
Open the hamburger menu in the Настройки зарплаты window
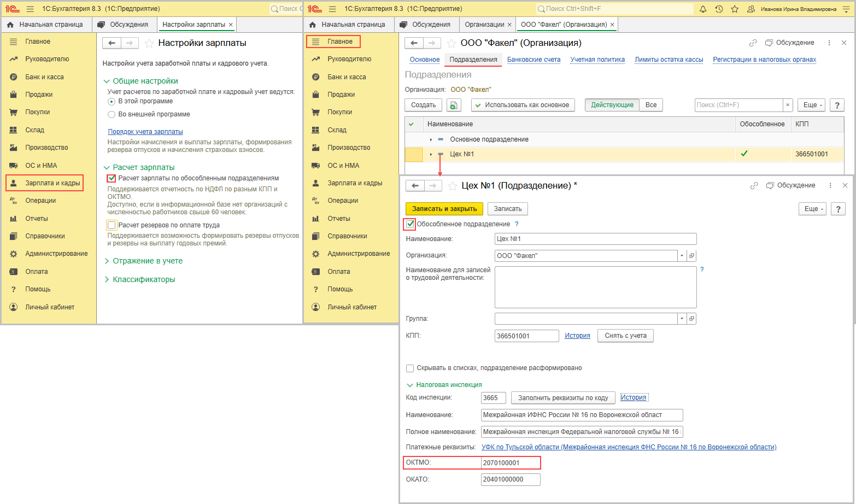coord(30,9)
